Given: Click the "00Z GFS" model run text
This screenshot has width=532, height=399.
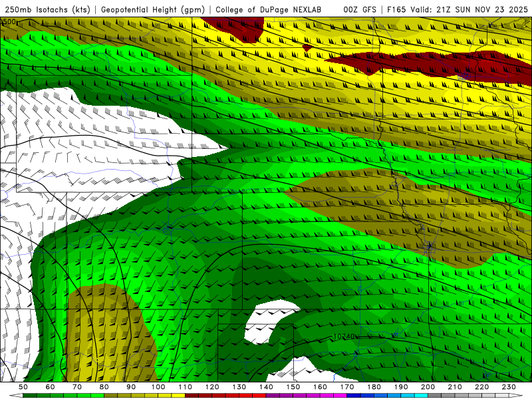Looking at the screenshot, I should pos(360,9).
